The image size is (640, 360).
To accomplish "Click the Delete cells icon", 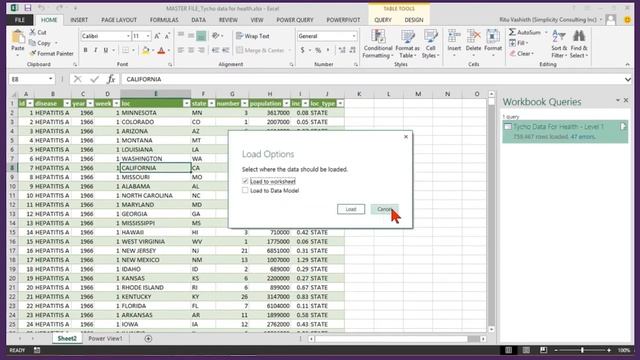I will (473, 37).
